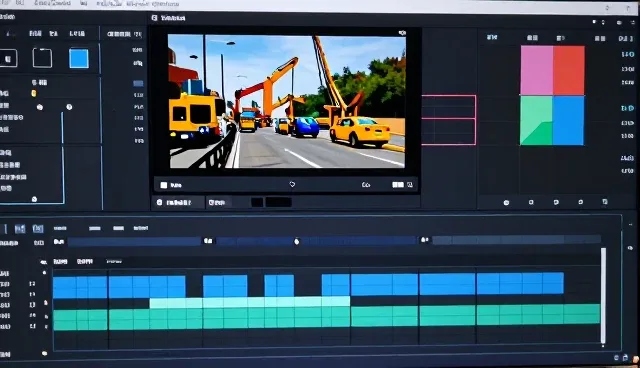
Task: Click the preview video frame with the yellow taxi
Action: point(287,101)
